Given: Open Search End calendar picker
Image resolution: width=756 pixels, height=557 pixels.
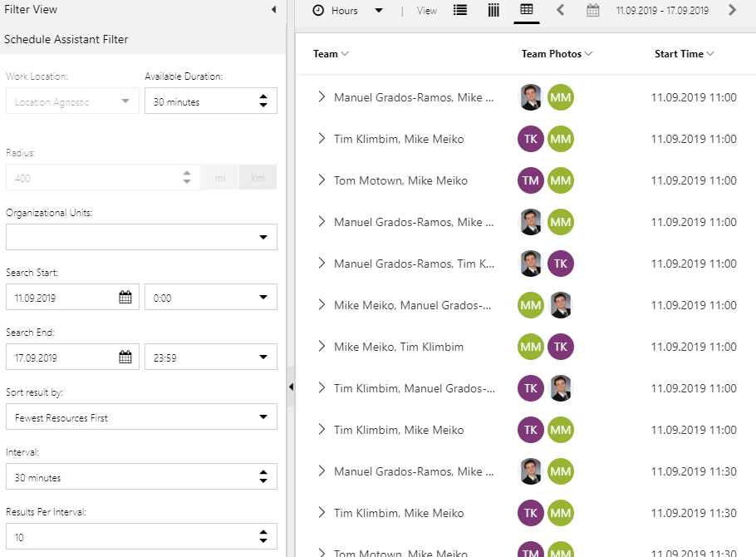Looking at the screenshot, I should pos(125,357).
